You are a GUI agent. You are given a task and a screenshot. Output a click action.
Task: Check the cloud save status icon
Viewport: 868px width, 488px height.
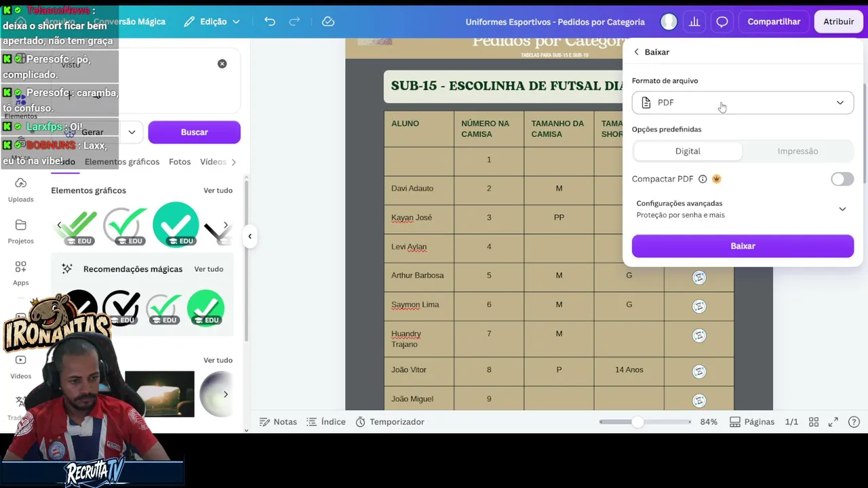[328, 22]
